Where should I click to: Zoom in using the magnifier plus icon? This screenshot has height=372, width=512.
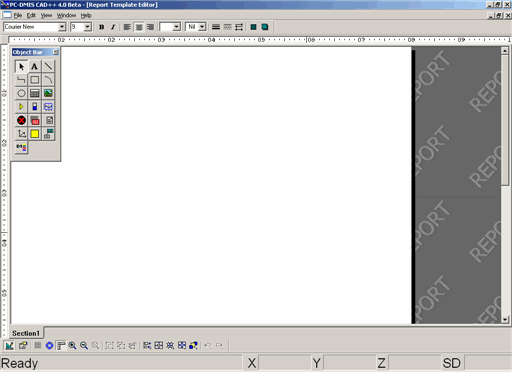click(72, 345)
